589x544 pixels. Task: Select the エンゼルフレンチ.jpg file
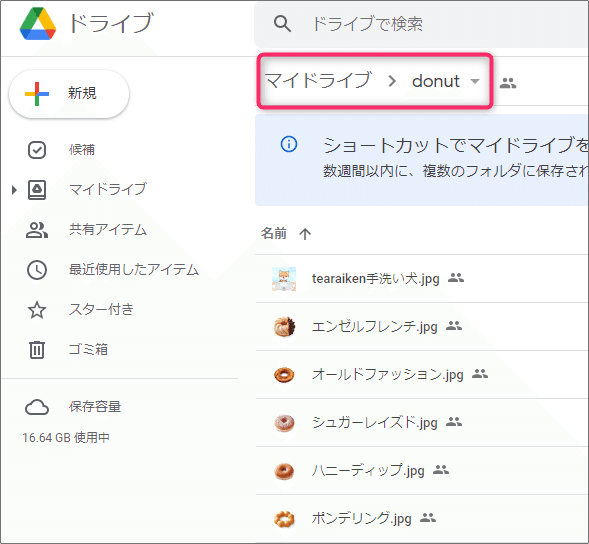pyautogui.click(x=422, y=326)
